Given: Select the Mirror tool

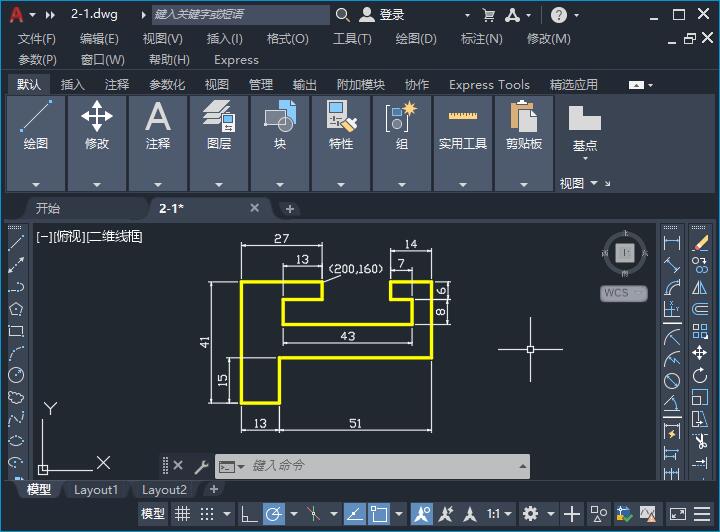Looking at the screenshot, I should tap(700, 287).
